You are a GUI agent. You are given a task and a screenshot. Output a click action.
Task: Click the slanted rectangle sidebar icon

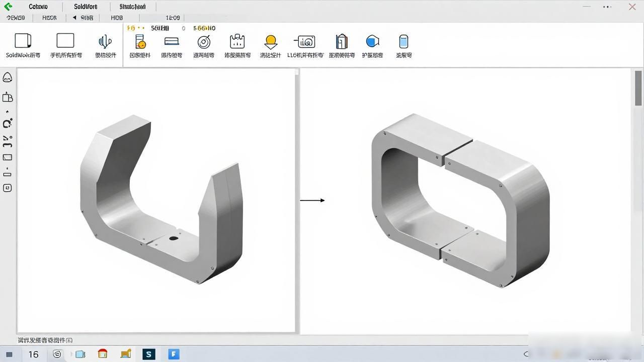pyautogui.click(x=8, y=157)
